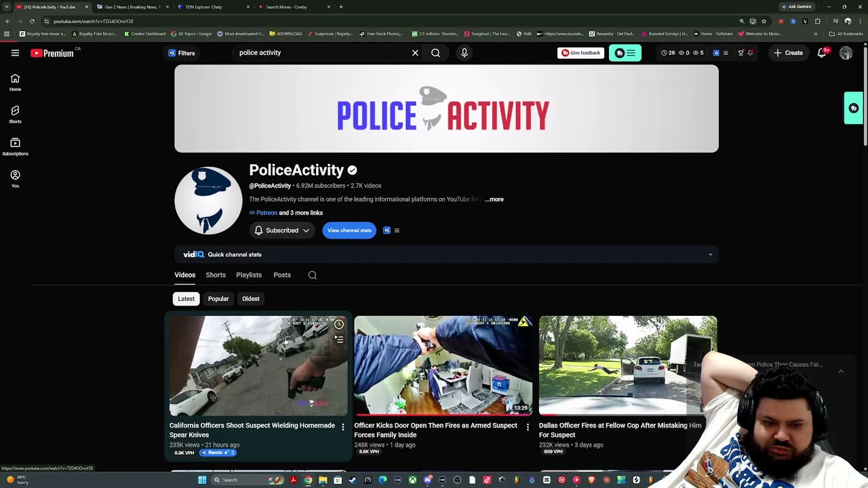The image size is (868, 488).
Task: Open Home in the left sidebar
Action: [x=15, y=82]
